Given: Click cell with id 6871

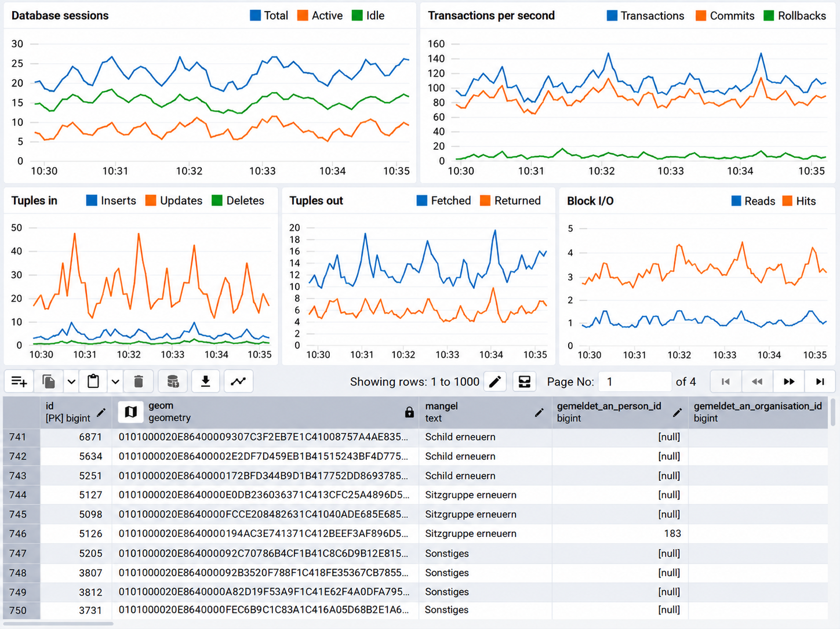Looking at the screenshot, I should point(75,437).
